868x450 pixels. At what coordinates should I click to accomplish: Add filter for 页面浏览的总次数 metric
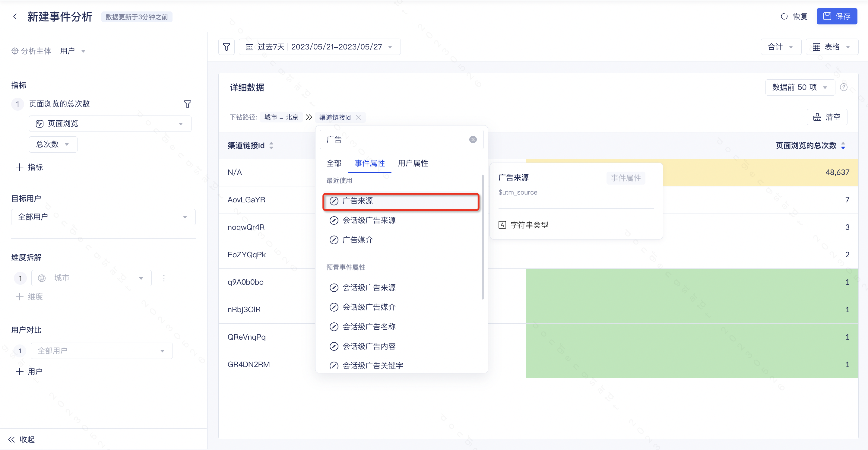187,104
